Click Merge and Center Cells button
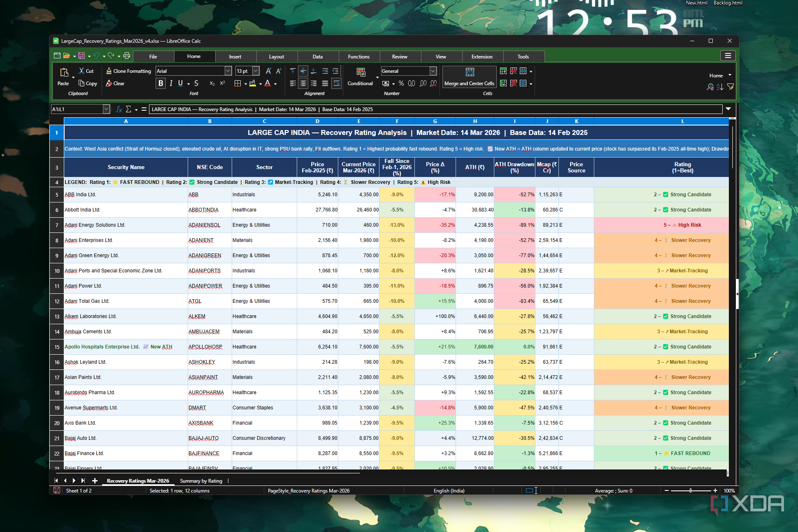798x532 pixels. point(469,77)
